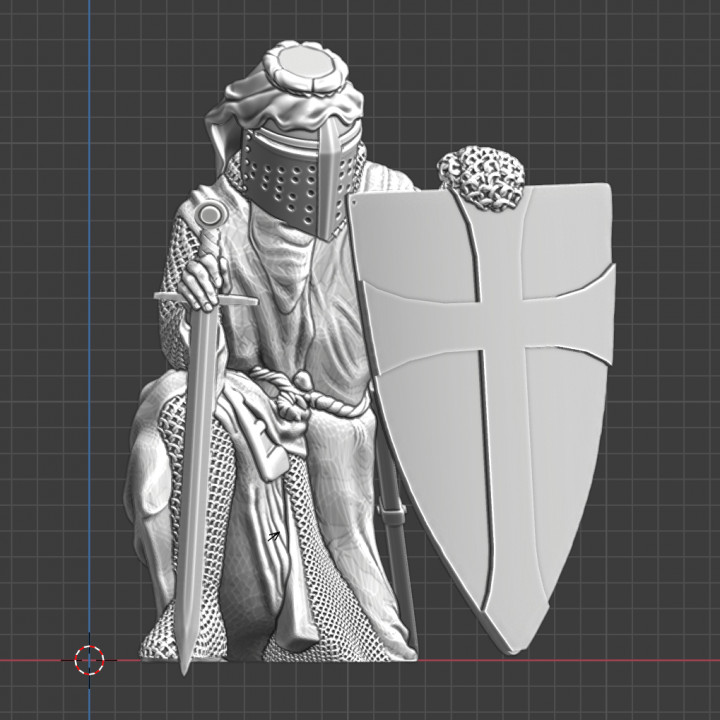This screenshot has width=720, height=720.
Task: Click the hand gripping the sword hilt
Action: click(x=201, y=278)
